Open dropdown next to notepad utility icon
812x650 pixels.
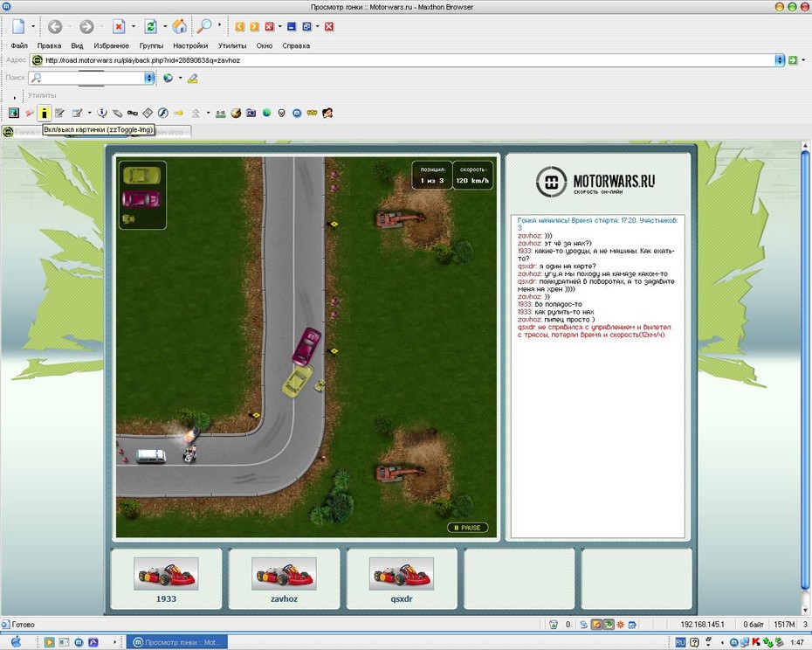(x=90, y=113)
